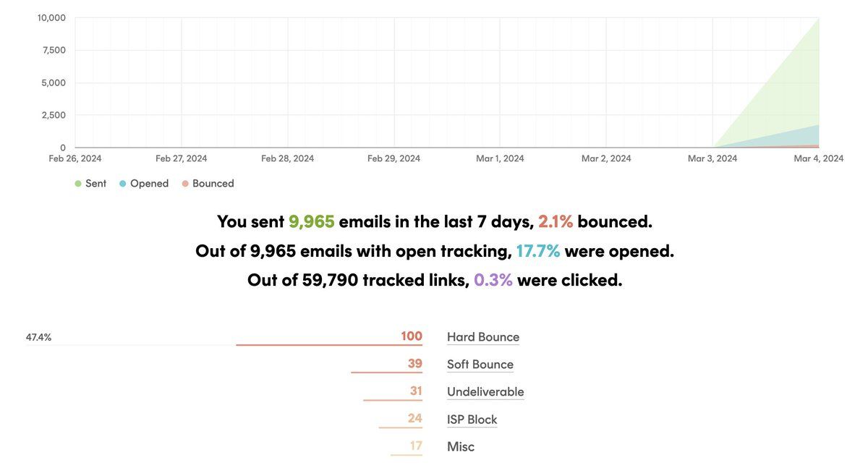This screenshot has width=868, height=476.
Task: Open the ISP Block link
Action: coord(472,420)
